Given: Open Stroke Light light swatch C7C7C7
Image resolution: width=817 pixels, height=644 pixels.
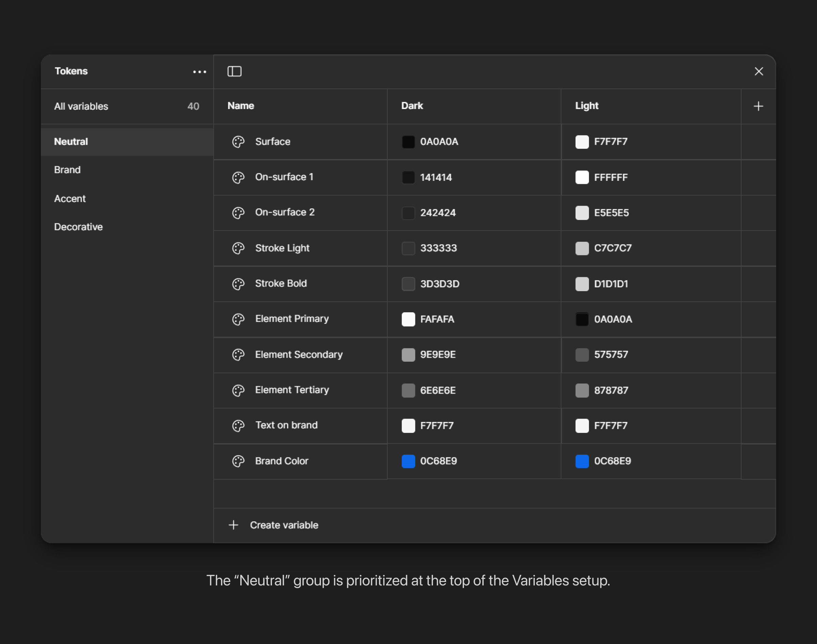Looking at the screenshot, I should (582, 248).
